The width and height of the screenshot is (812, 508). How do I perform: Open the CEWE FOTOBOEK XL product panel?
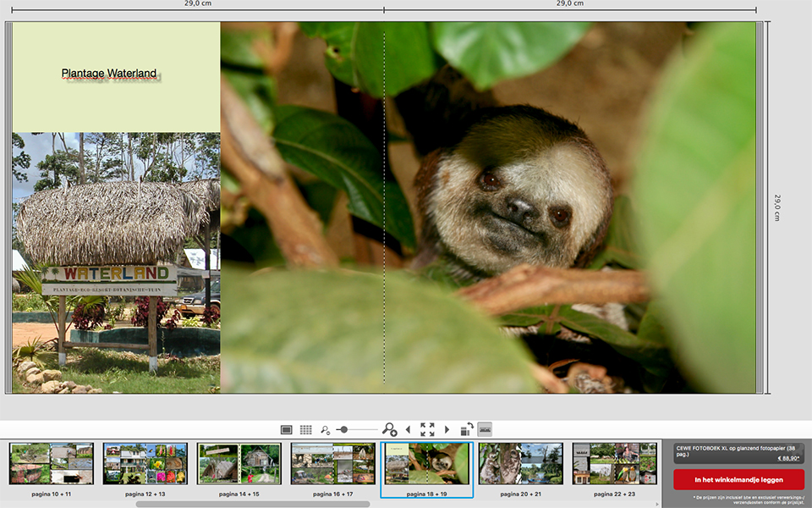(x=739, y=453)
